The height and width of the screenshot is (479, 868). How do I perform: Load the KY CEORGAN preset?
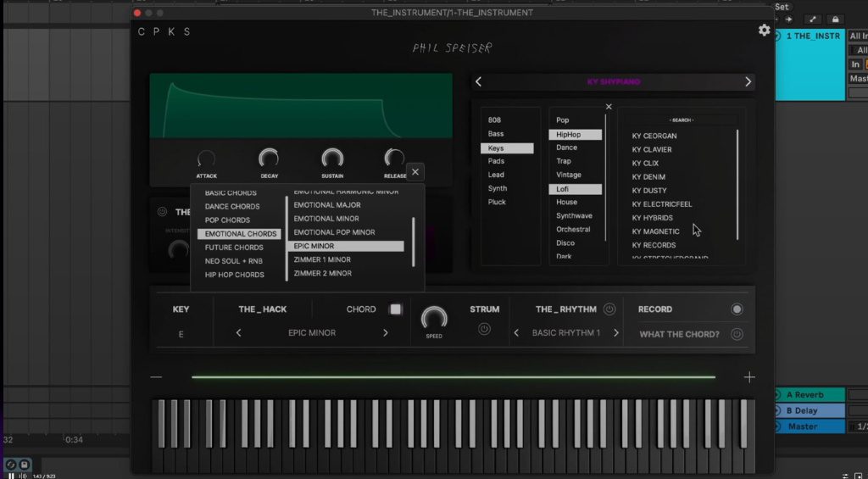(654, 136)
